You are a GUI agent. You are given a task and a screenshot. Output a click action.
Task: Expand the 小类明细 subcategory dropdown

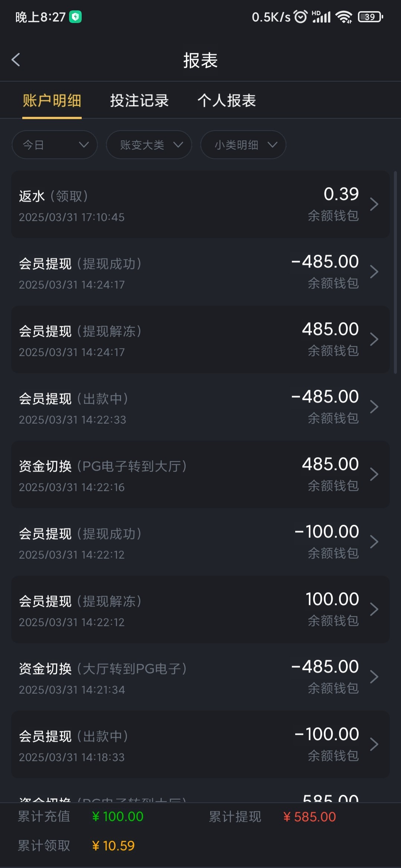[243, 145]
